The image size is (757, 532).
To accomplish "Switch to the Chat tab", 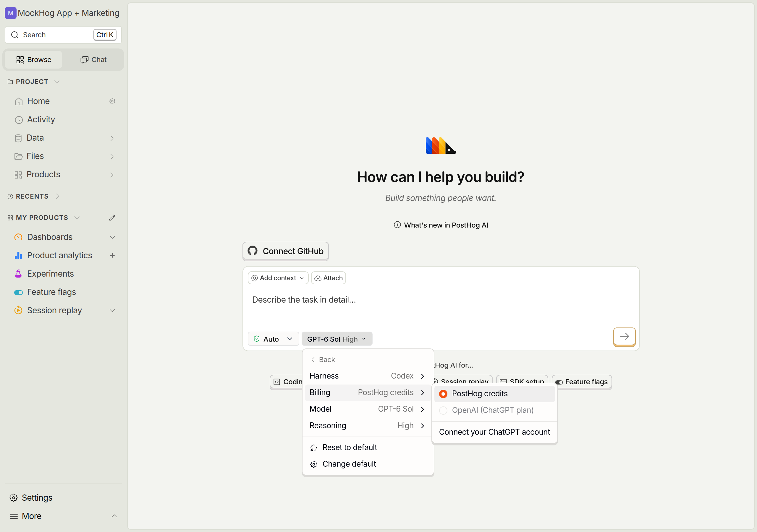I will tap(93, 60).
